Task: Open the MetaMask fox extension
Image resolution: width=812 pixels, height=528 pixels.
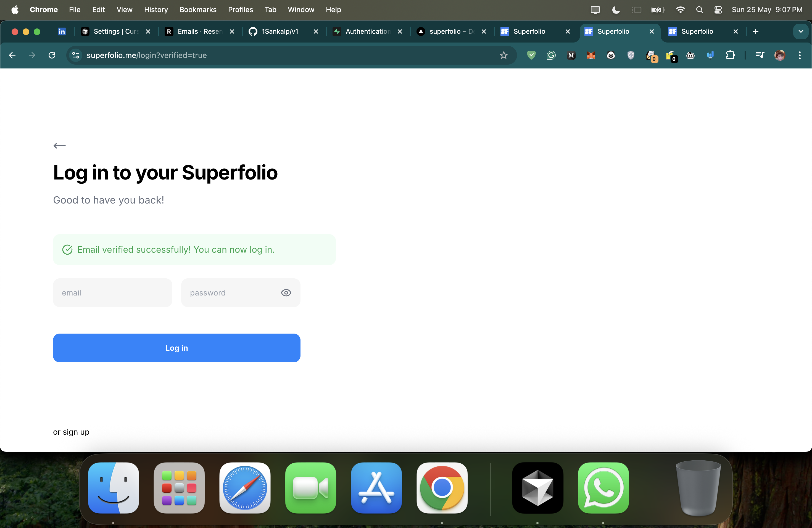Action: point(591,55)
